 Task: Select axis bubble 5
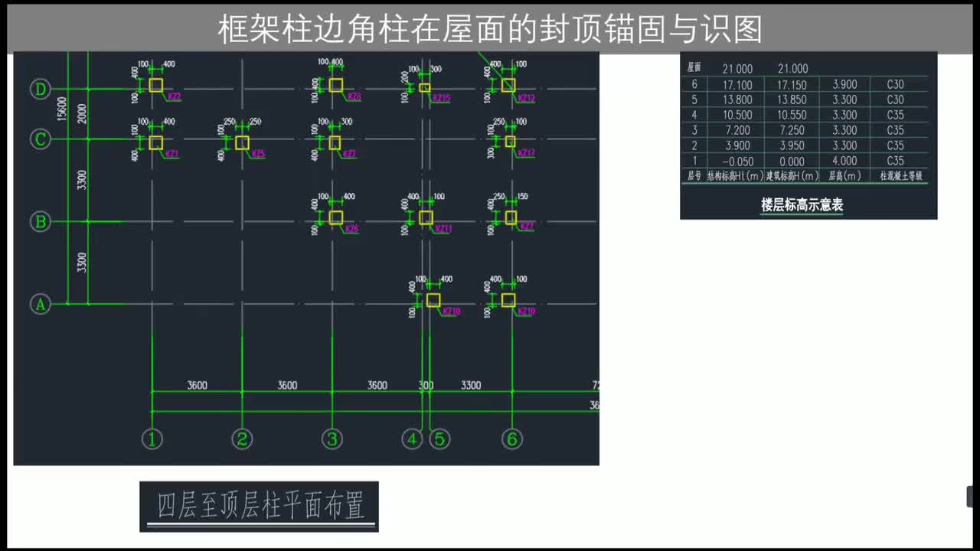pos(439,439)
